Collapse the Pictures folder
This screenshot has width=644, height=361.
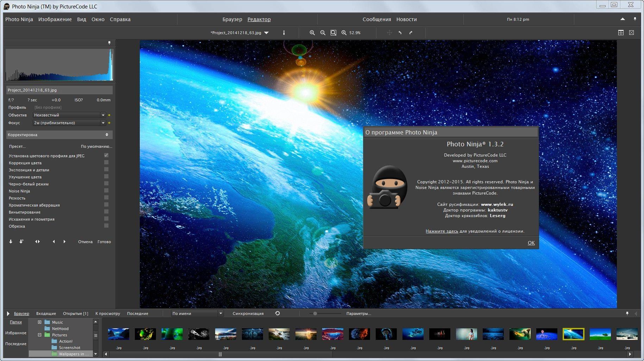pyautogui.click(x=39, y=335)
